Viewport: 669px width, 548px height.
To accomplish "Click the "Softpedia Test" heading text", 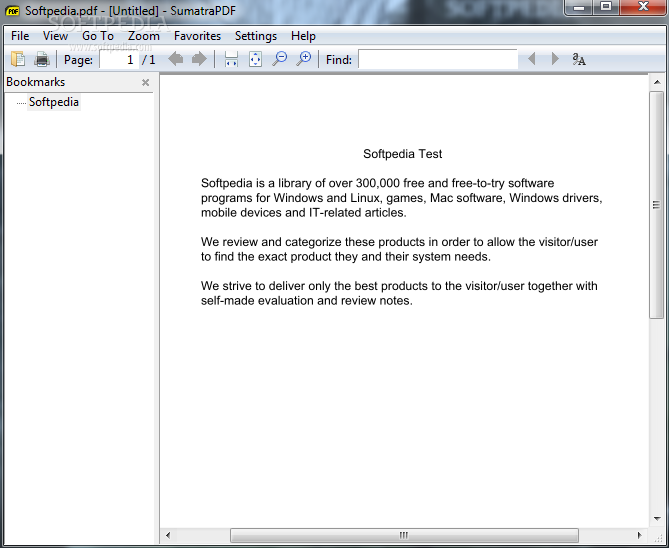I will pos(402,154).
